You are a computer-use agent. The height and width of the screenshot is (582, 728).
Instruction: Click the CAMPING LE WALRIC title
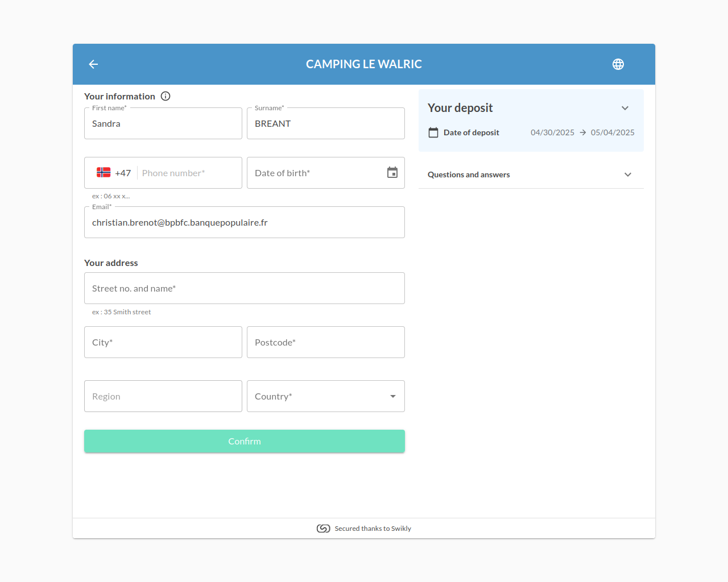364,64
